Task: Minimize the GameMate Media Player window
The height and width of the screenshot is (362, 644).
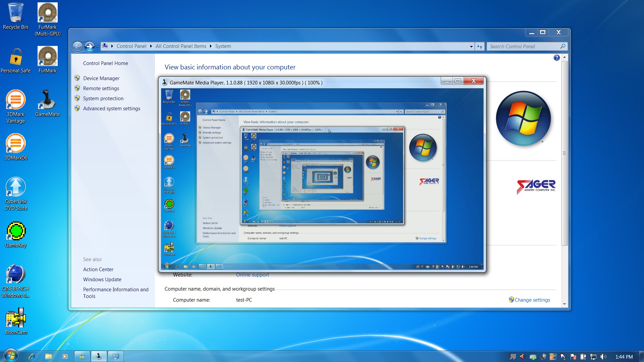Action: [447, 81]
